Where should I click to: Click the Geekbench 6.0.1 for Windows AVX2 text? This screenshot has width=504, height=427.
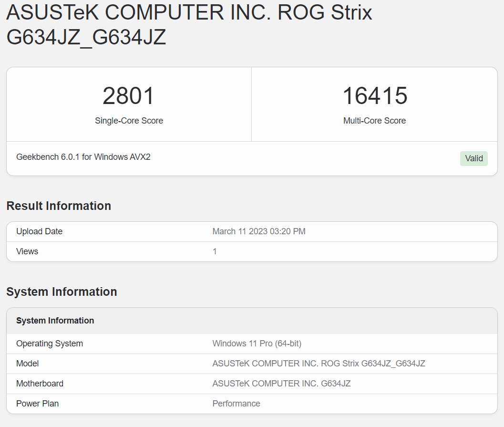[x=83, y=157]
